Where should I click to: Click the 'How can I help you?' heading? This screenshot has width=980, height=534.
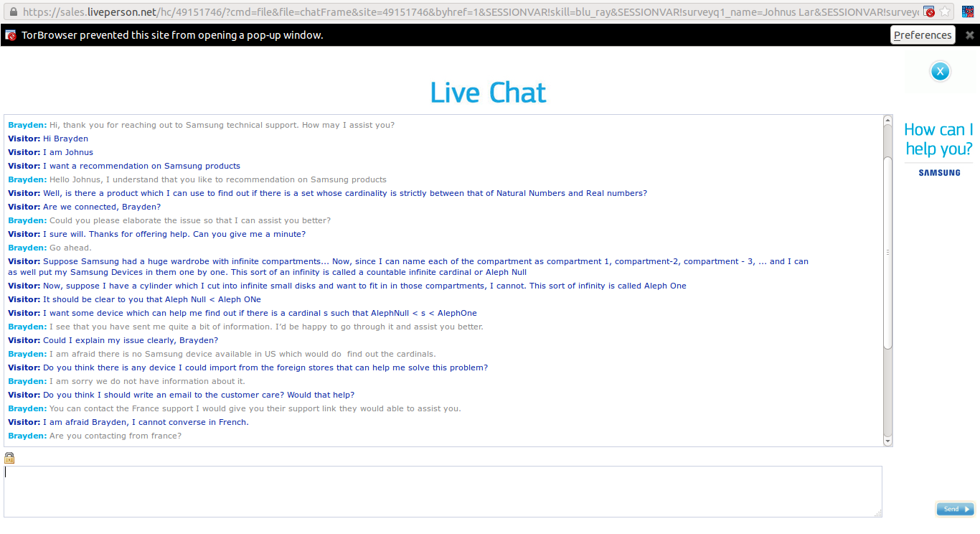(938, 139)
